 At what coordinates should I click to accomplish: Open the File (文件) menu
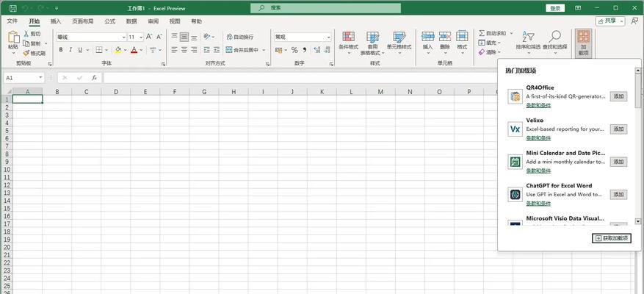tap(12, 21)
